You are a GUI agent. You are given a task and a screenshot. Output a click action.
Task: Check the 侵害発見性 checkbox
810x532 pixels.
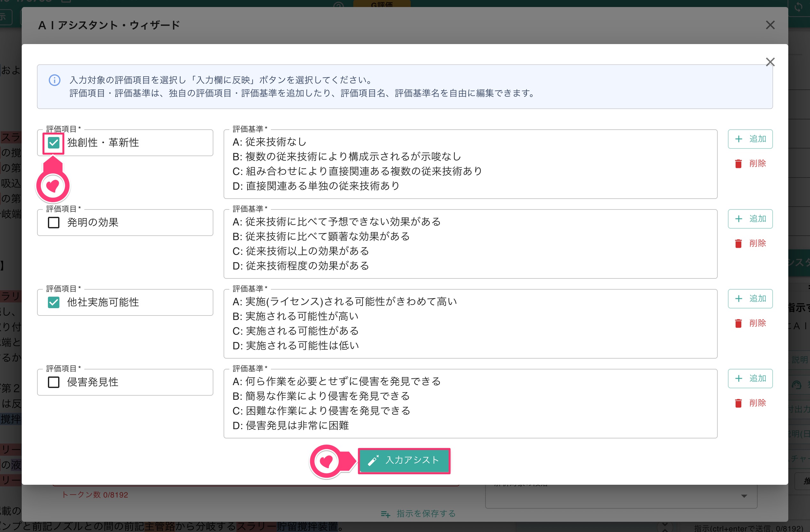[x=53, y=382]
